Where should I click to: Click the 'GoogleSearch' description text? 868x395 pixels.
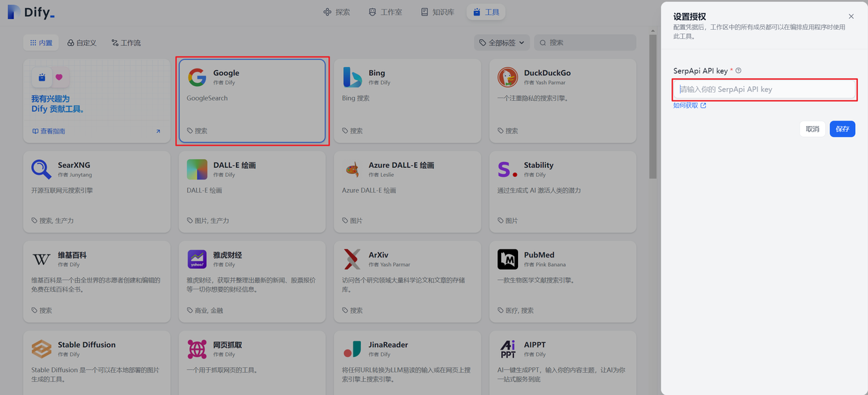pos(208,98)
